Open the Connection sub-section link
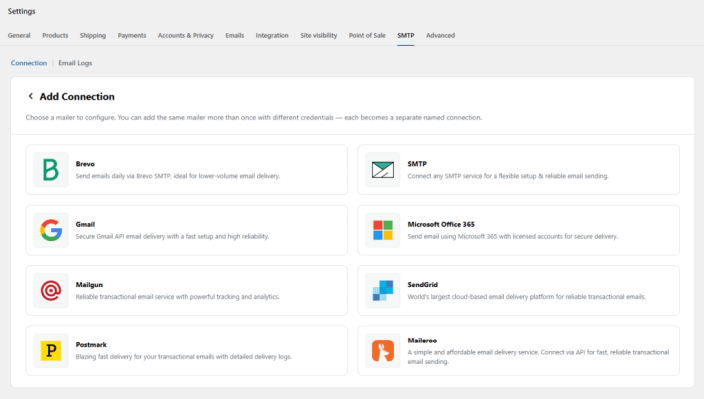704x399 pixels. coord(29,63)
